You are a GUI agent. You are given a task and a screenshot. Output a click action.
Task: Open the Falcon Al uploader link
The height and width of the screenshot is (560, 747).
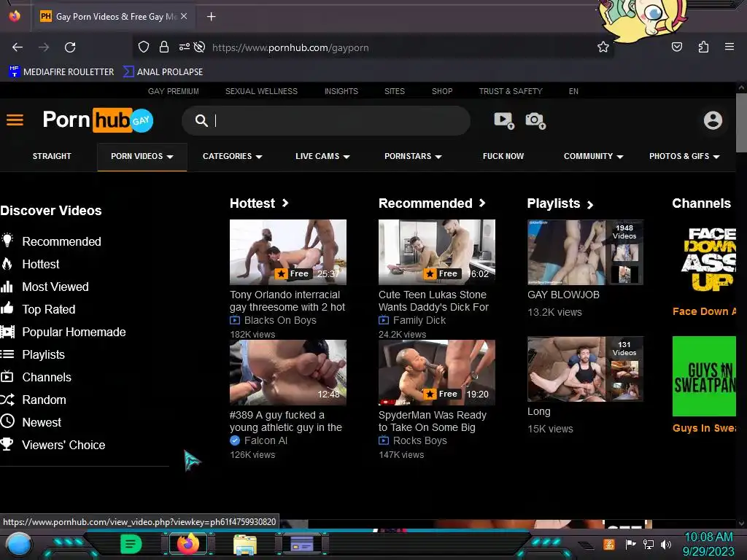pos(266,440)
